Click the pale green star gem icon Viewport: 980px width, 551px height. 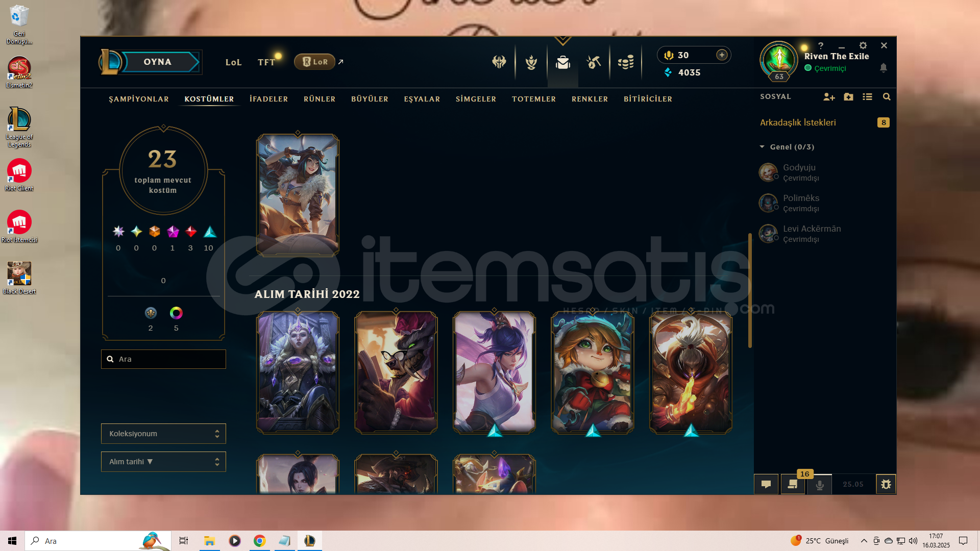tap(136, 232)
